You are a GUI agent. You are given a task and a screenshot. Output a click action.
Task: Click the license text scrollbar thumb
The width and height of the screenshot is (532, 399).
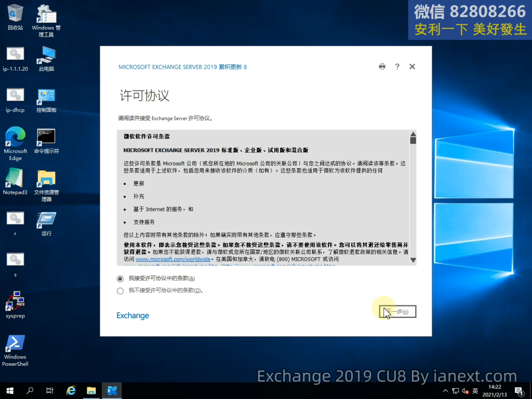click(x=413, y=140)
